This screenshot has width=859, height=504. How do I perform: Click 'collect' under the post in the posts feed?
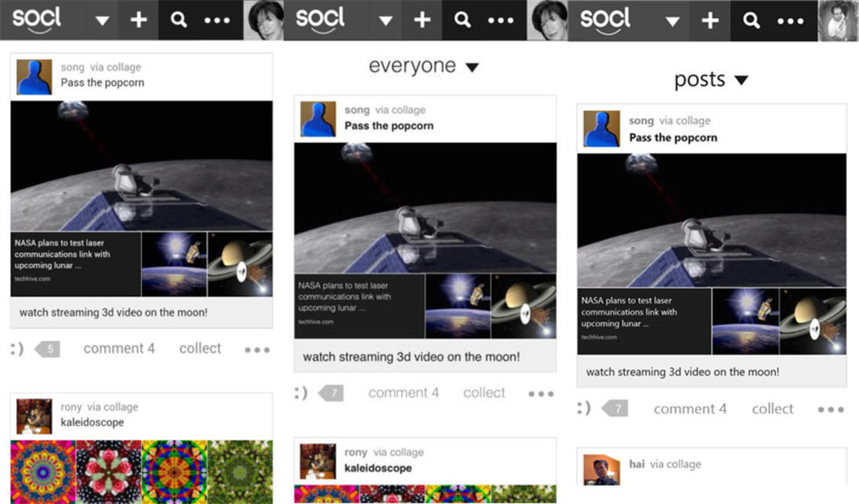tap(772, 409)
